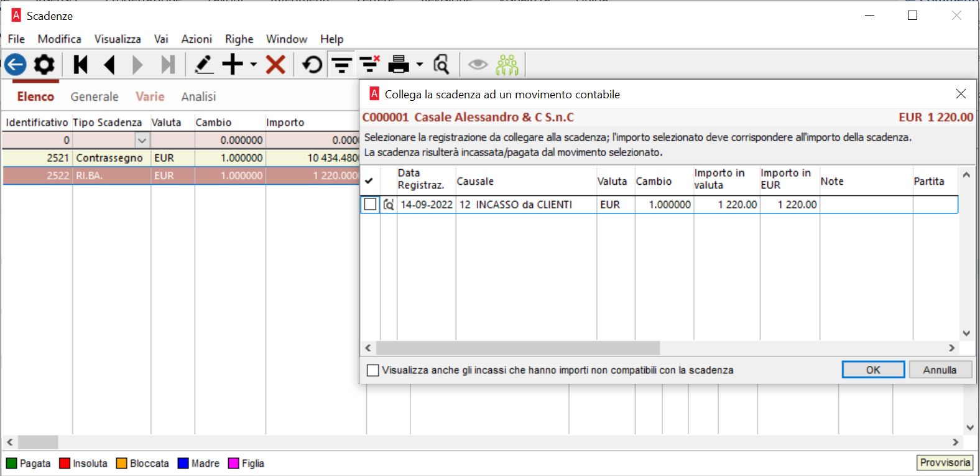Open the File menu
Screen dimensions: 980x476
(x=16, y=39)
